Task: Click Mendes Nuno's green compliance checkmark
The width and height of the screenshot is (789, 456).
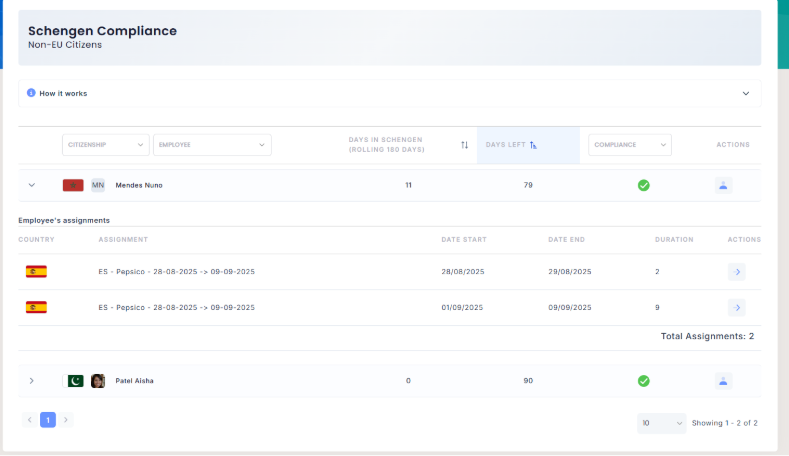Action: coord(644,185)
